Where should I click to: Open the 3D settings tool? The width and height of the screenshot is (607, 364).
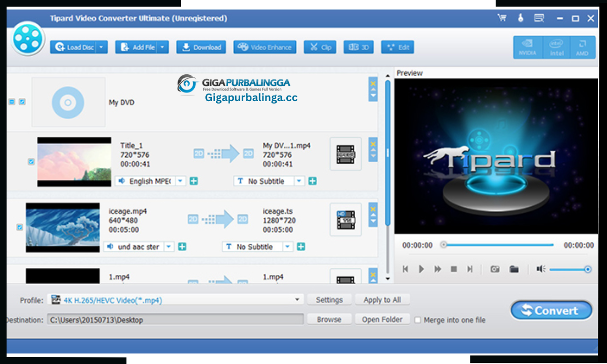click(359, 47)
